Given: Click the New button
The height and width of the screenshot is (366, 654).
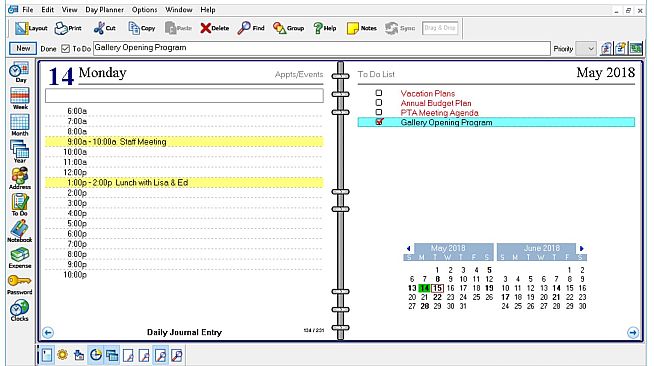Looking at the screenshot, I should pos(23,48).
